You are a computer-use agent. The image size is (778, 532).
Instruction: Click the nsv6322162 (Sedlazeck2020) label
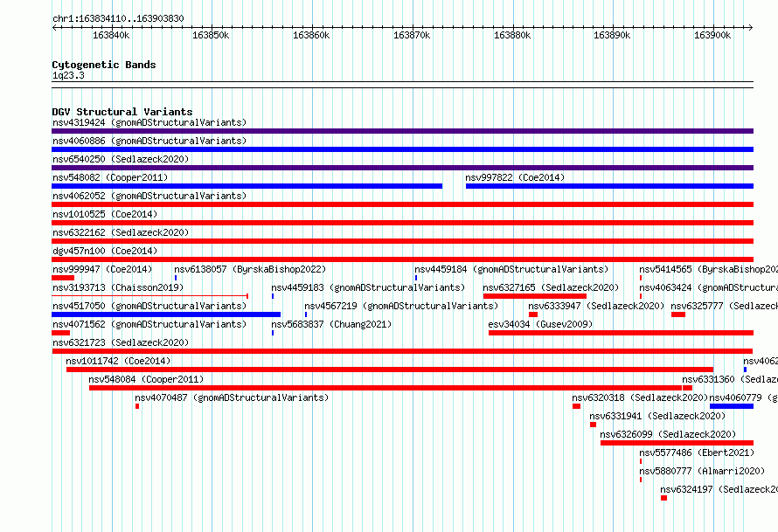[121, 232]
